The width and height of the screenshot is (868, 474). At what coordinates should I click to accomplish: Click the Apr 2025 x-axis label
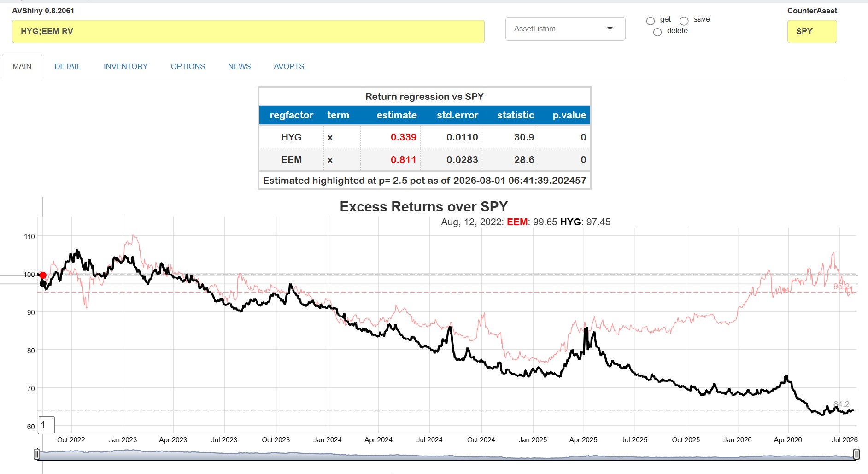583,440
